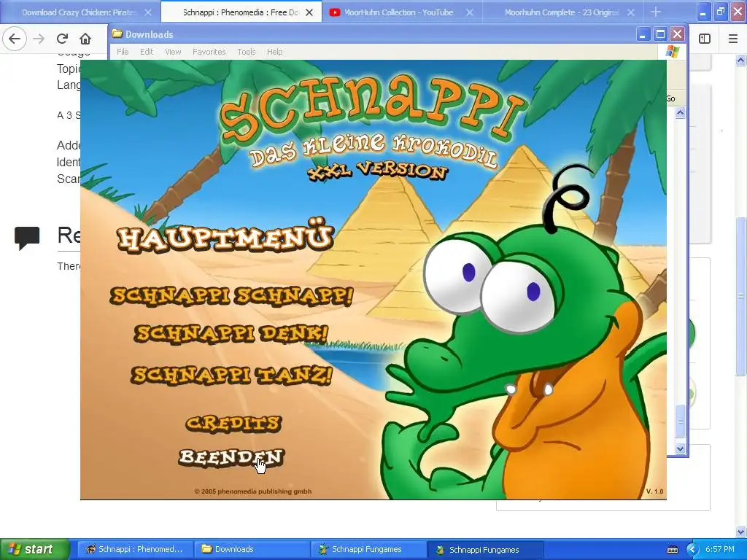Open Edit menu in Downloads window

[x=146, y=52]
